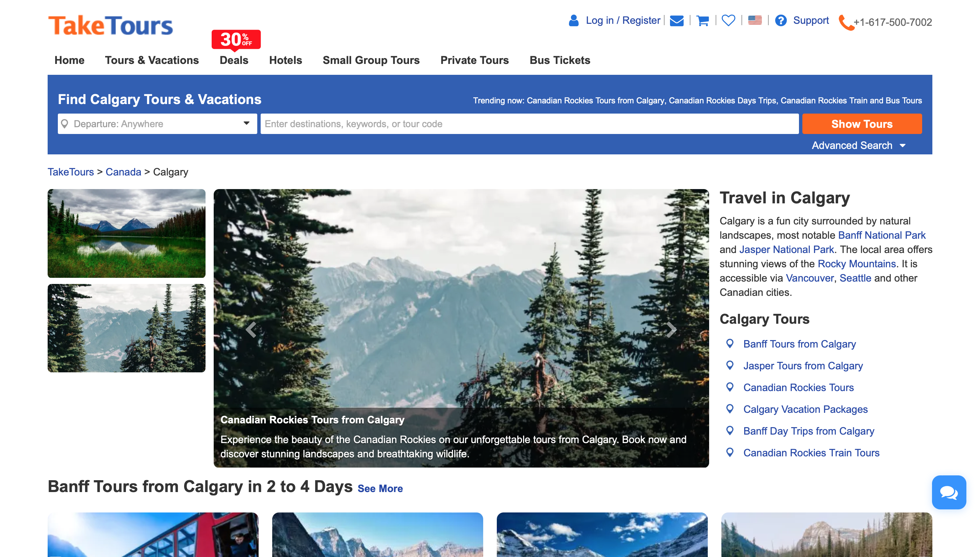Go to previous carousel slide
Viewport: 980px width, 557px height.
point(251,330)
